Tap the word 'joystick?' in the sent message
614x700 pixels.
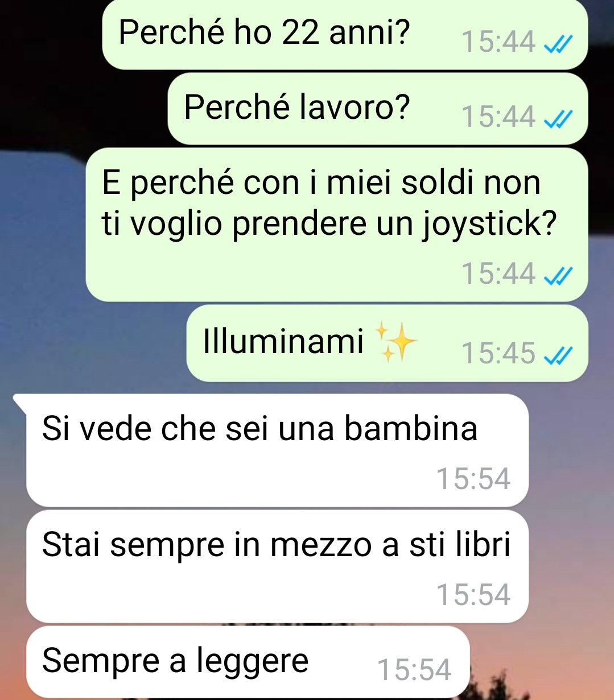click(x=489, y=224)
